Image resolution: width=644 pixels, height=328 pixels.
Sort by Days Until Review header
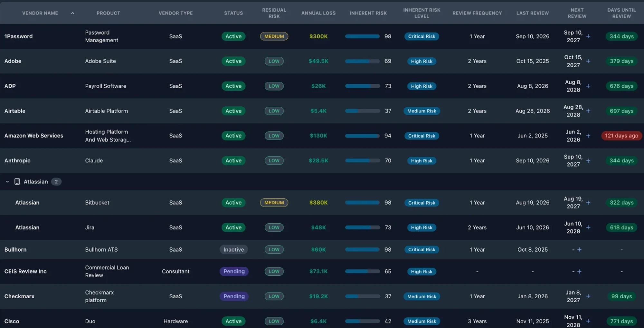point(621,13)
